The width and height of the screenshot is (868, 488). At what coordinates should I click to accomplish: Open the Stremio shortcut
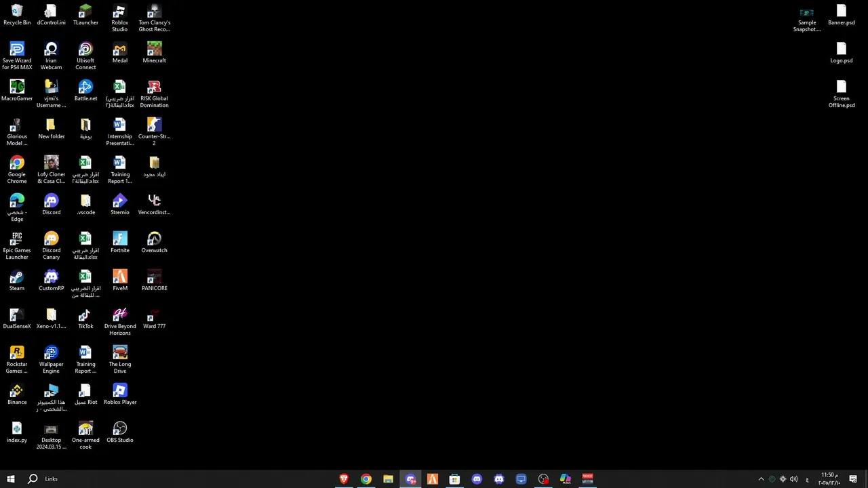pyautogui.click(x=120, y=205)
